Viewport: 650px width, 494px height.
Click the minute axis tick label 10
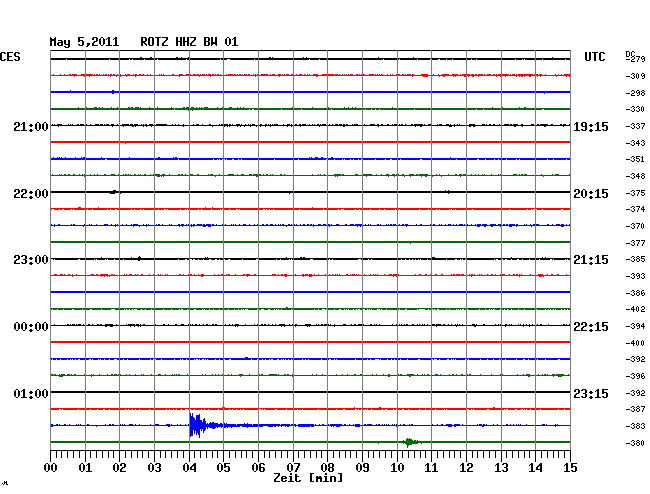(x=397, y=468)
